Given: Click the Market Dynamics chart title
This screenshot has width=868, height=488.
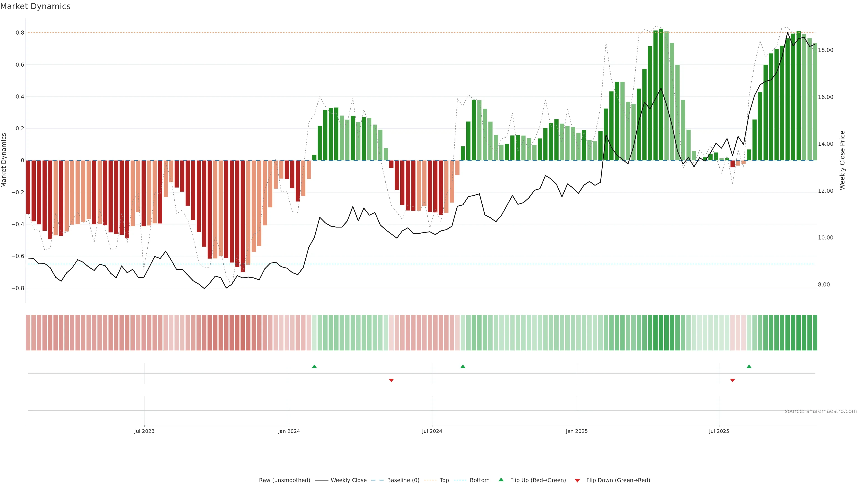Looking at the screenshot, I should tap(35, 6).
